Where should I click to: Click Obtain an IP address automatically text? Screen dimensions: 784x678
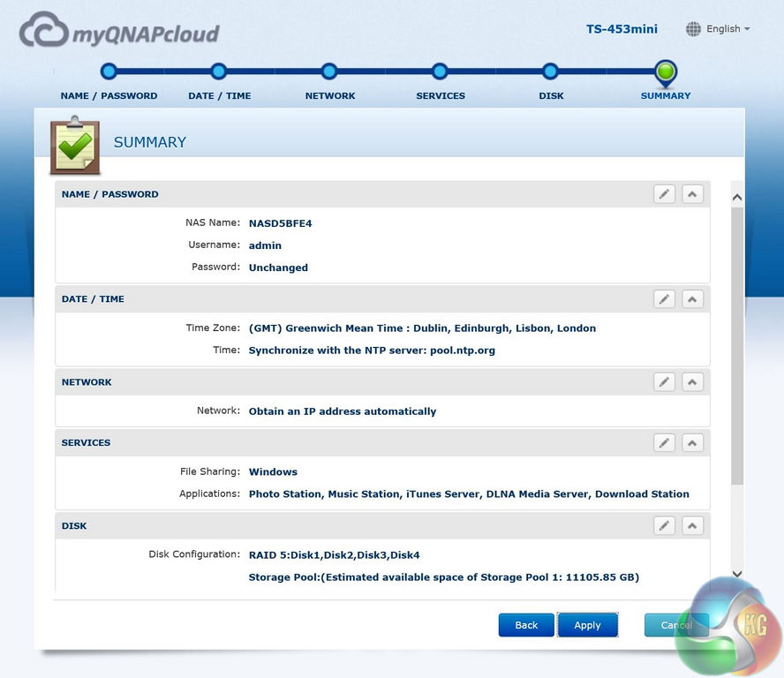[x=343, y=411]
